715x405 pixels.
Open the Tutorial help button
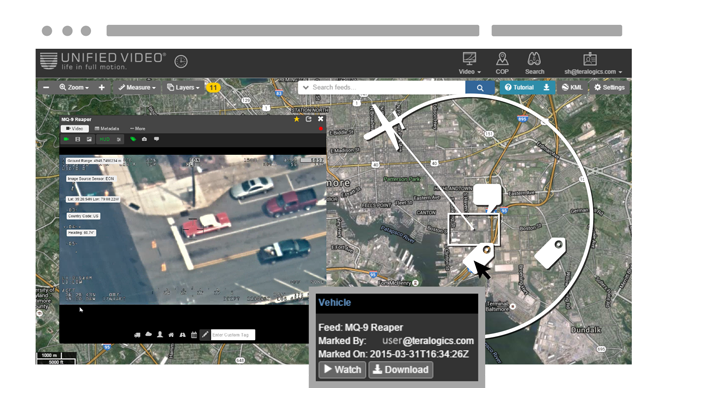tap(519, 87)
